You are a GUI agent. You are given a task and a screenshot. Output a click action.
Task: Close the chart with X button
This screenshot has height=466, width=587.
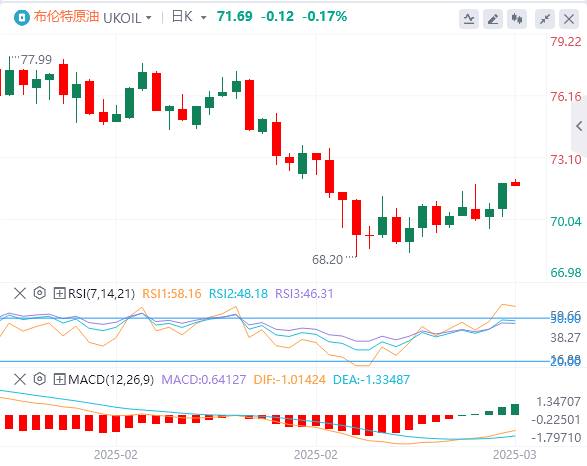pos(569,19)
